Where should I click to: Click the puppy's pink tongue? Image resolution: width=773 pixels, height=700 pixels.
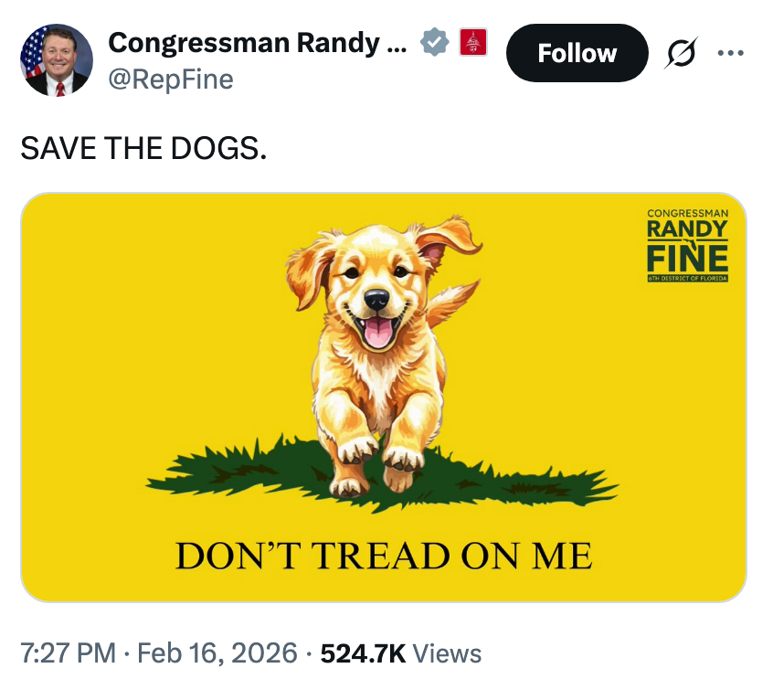click(378, 334)
